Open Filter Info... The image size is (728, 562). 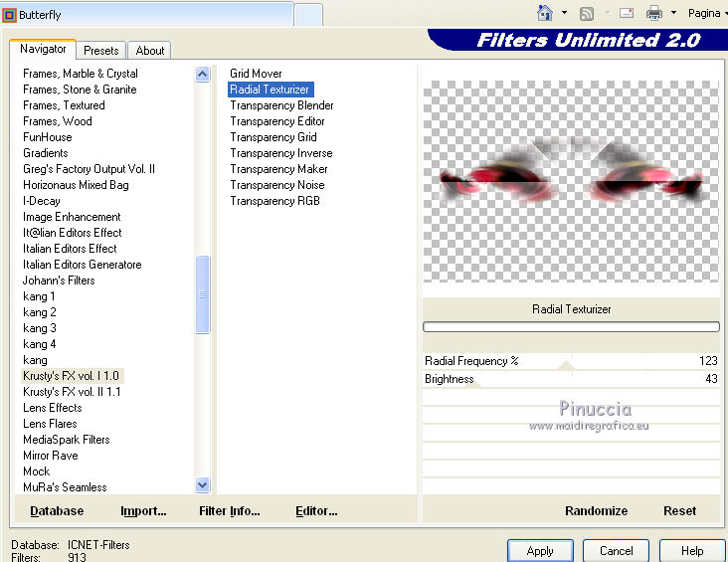pyautogui.click(x=230, y=511)
